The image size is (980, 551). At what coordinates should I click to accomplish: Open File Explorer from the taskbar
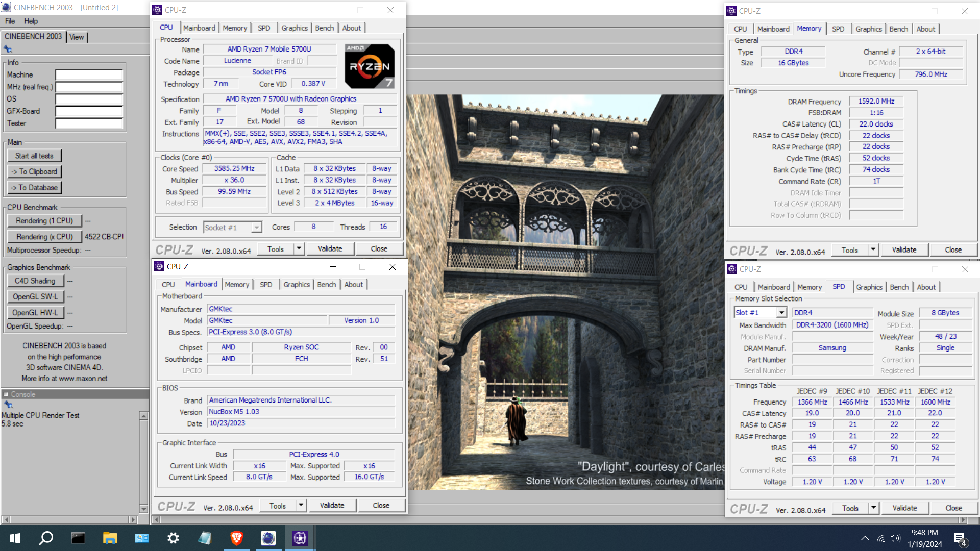tap(110, 538)
